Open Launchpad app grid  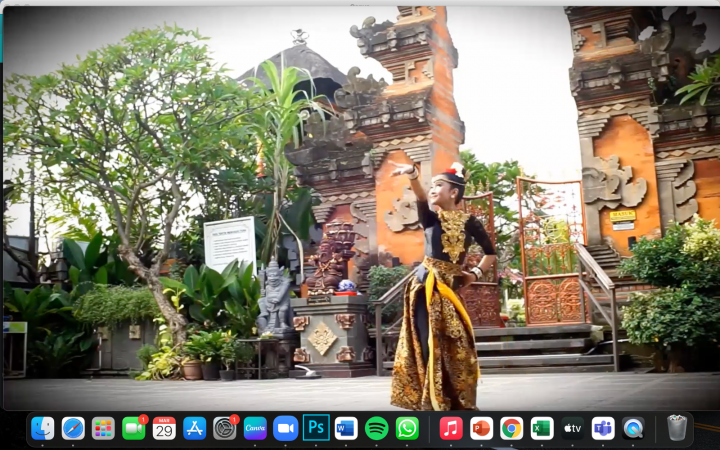click(103, 428)
